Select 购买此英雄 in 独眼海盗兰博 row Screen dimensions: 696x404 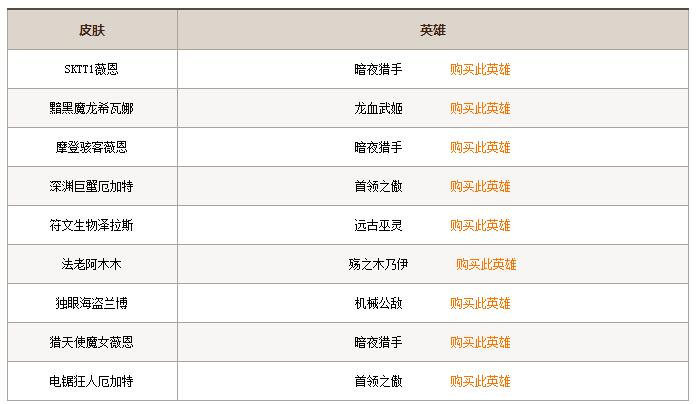[x=480, y=303]
